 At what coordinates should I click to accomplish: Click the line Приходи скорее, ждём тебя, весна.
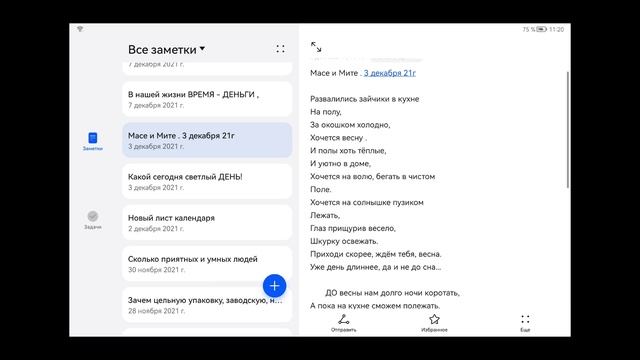click(376, 254)
